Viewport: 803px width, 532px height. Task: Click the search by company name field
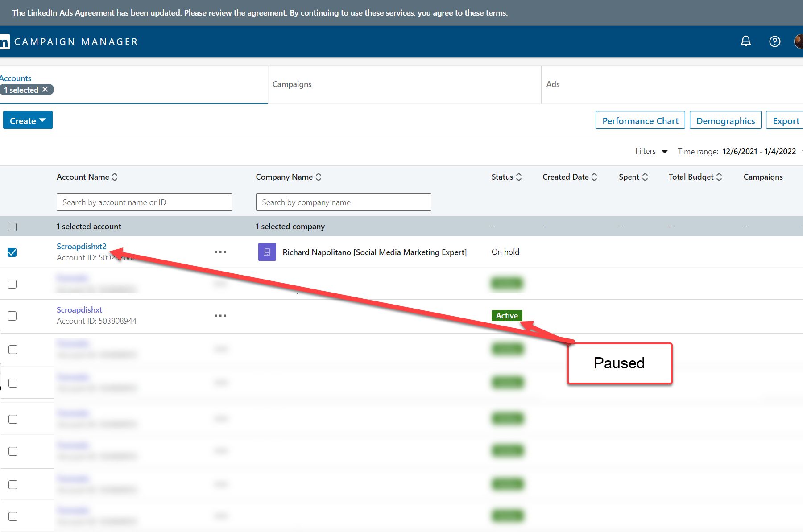pos(343,202)
